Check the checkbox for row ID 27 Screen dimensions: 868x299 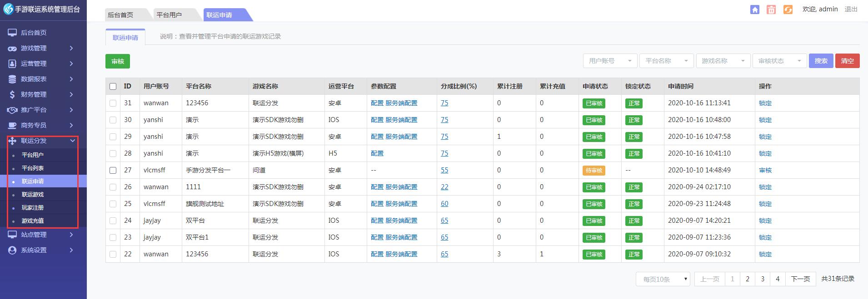coord(113,170)
